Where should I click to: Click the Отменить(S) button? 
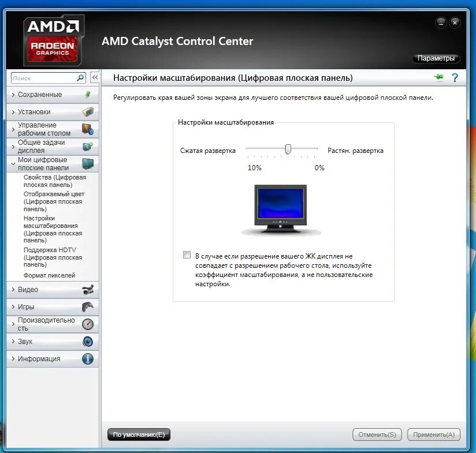click(x=377, y=435)
